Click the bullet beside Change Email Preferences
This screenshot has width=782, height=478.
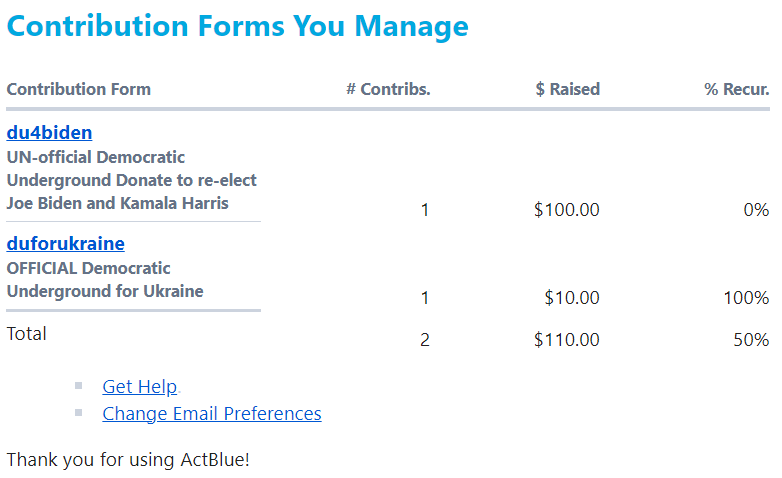point(79,412)
